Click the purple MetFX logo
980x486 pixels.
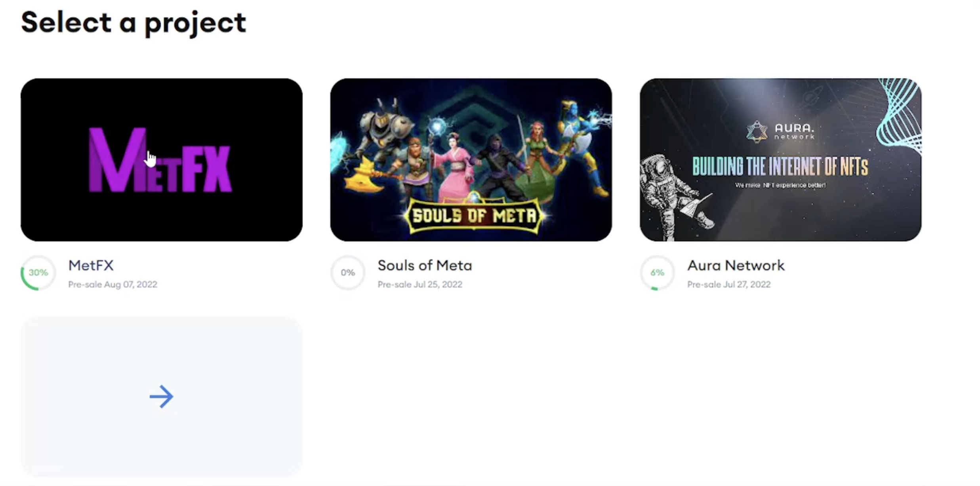[x=160, y=160]
